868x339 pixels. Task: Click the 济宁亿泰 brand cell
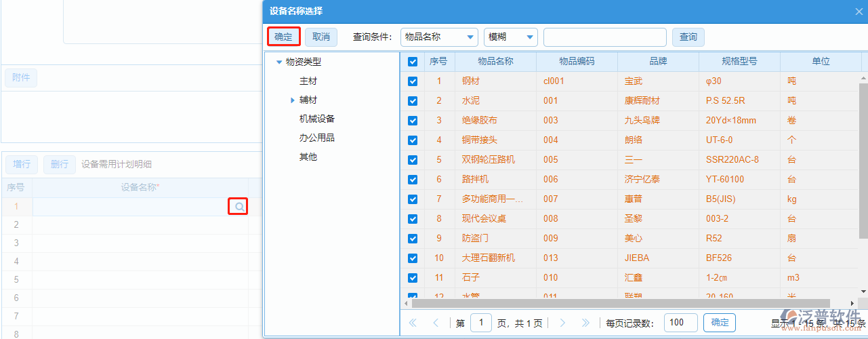tap(658, 180)
